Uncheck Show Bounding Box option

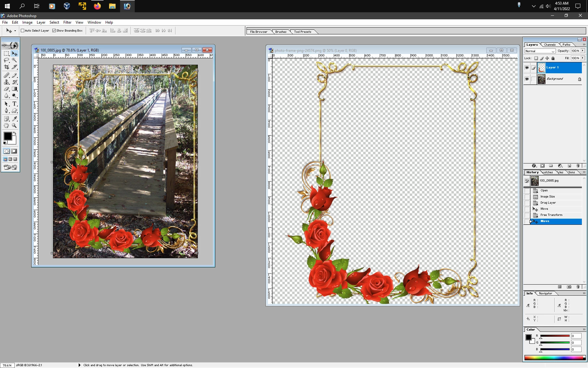tap(54, 31)
